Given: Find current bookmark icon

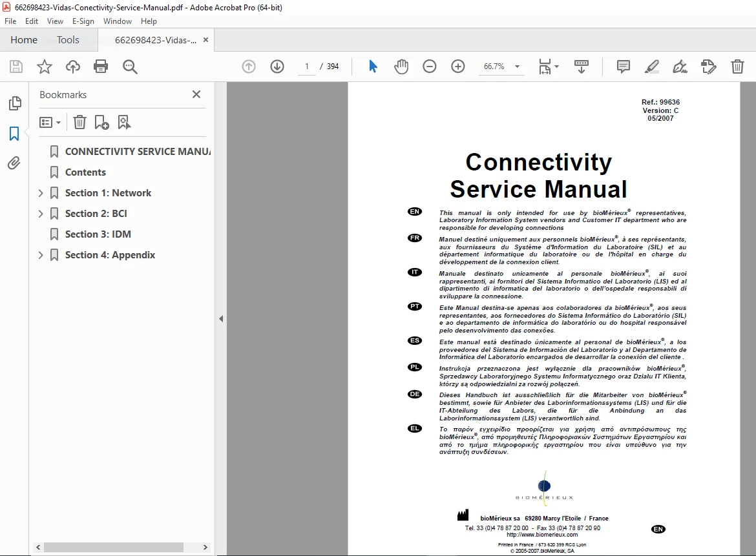Looking at the screenshot, I should [x=125, y=123].
